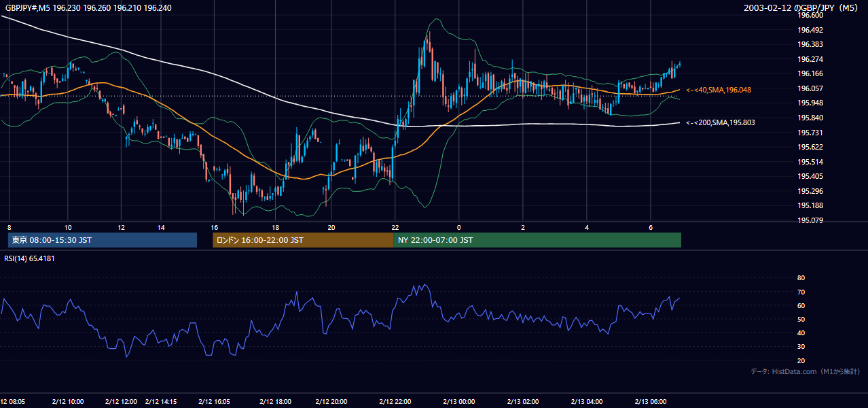Click price axis label 195.948
This screenshot has height=408, width=868.
(810, 103)
